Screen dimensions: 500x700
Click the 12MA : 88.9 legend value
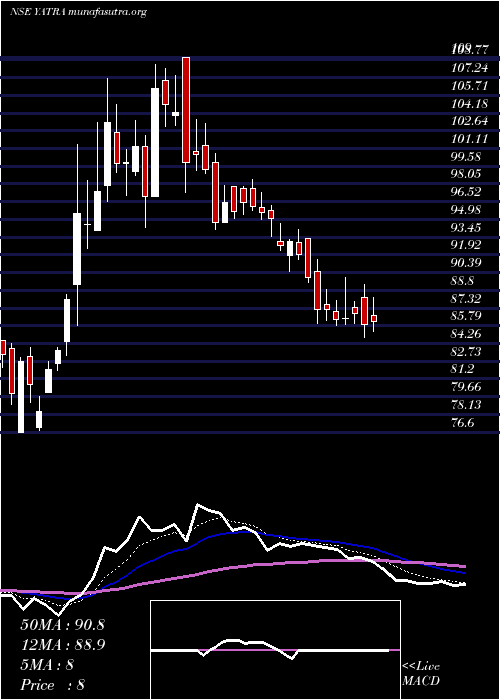tap(62, 645)
